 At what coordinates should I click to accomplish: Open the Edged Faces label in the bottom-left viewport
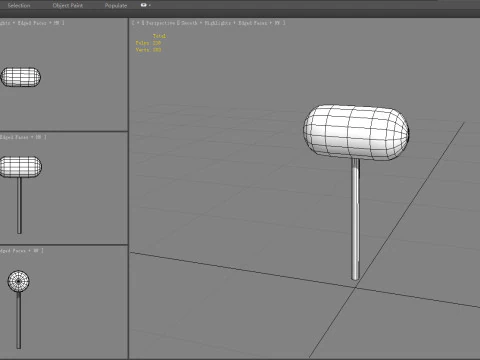click(x=13, y=250)
